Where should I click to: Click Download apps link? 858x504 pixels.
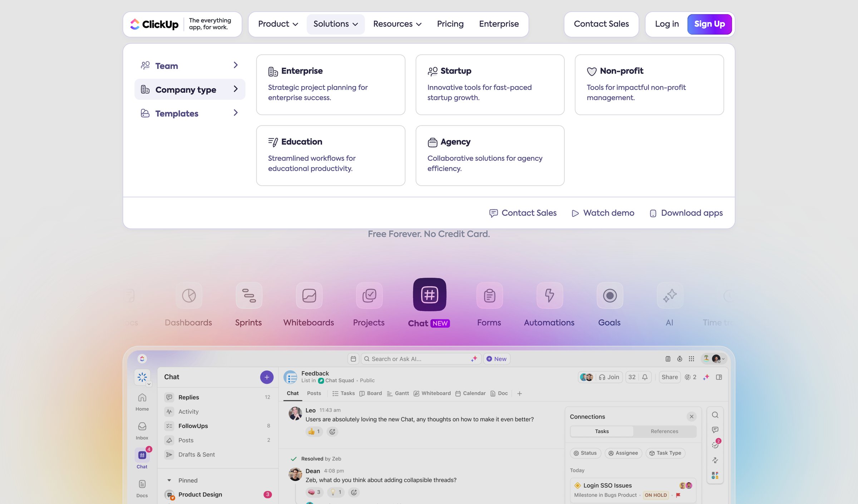[x=686, y=213]
